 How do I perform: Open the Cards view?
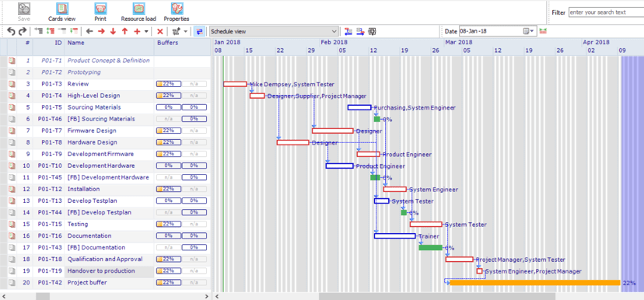[x=62, y=12]
